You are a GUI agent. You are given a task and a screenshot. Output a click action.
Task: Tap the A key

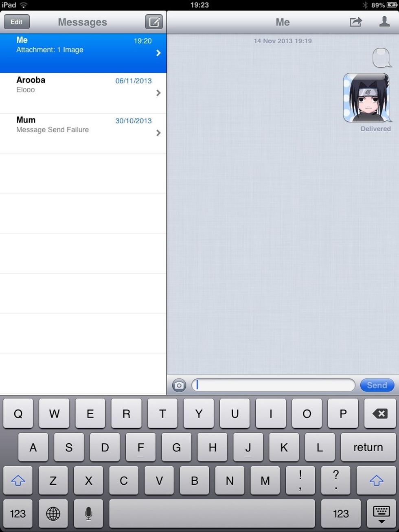pos(33,447)
